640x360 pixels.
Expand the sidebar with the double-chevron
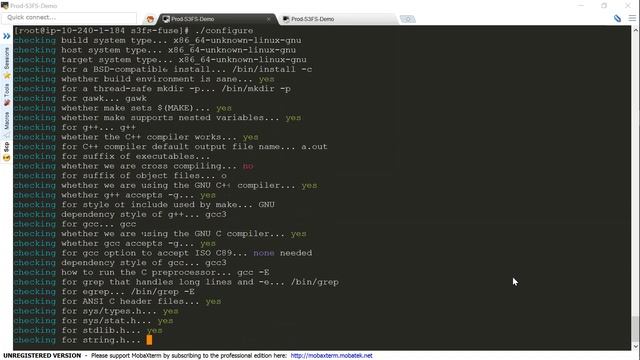7,36
